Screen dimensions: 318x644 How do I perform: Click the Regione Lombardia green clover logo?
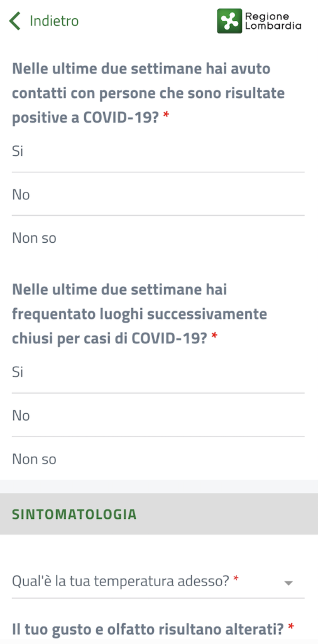pyautogui.click(x=229, y=21)
